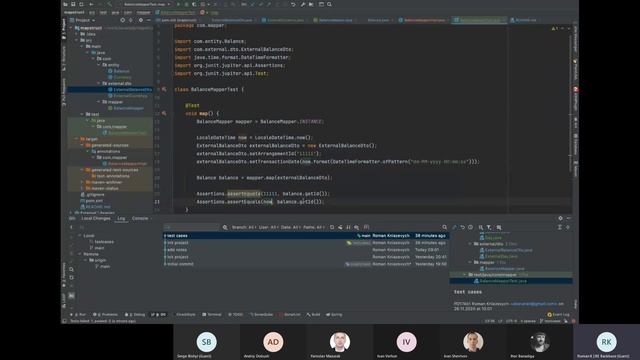Click the magnifier icon in Git left sidebar

[71, 269]
